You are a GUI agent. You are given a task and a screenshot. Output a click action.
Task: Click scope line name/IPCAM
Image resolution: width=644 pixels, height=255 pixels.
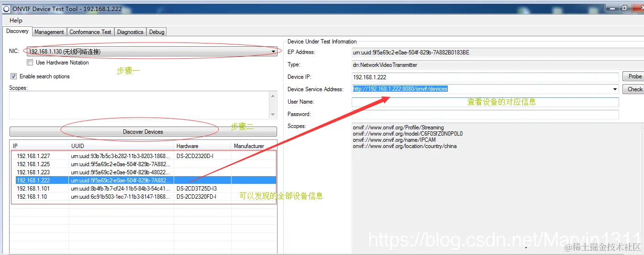pos(394,140)
